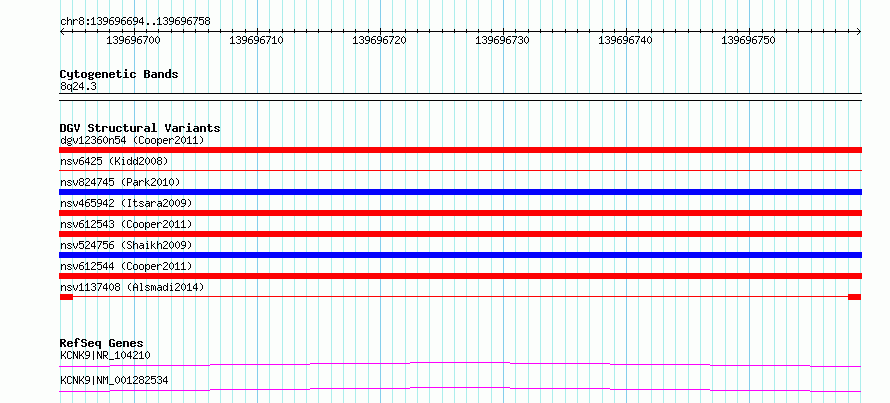Click the red bar of nsv612543
The height and width of the screenshot is (403, 890).
[x=460, y=234]
